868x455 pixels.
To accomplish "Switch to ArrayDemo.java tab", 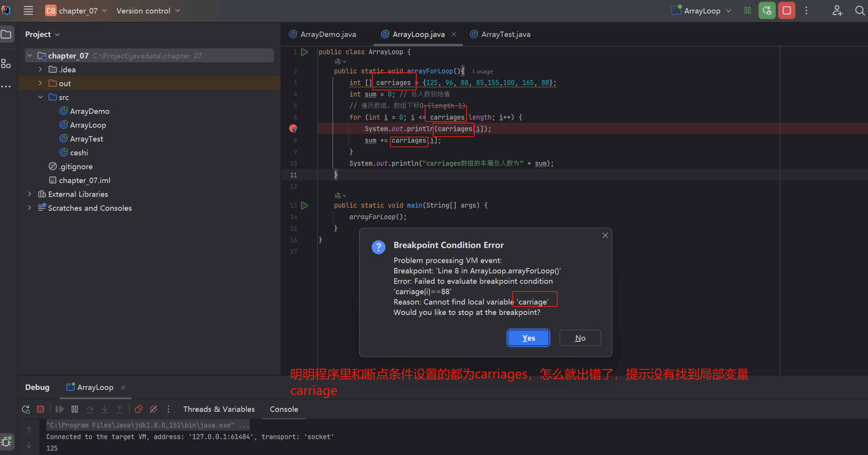I will tap(323, 34).
